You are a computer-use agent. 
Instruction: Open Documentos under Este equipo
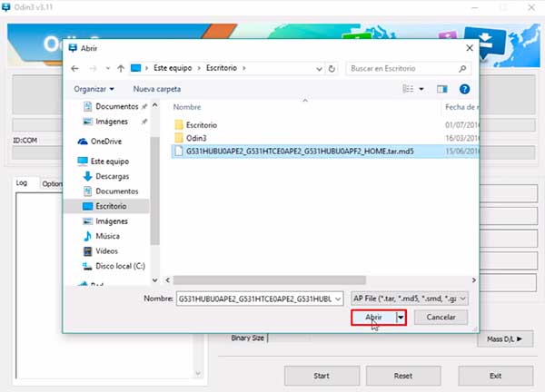click(x=111, y=191)
